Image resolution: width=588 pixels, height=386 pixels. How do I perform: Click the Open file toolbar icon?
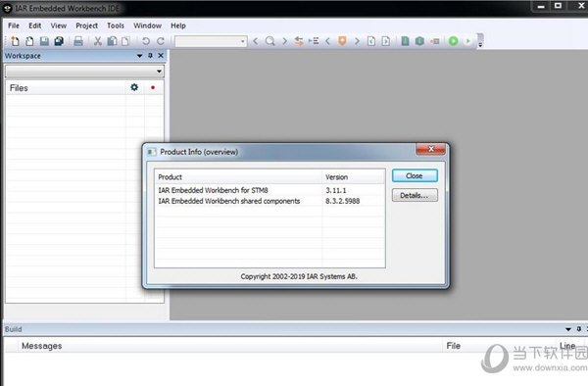coord(29,41)
